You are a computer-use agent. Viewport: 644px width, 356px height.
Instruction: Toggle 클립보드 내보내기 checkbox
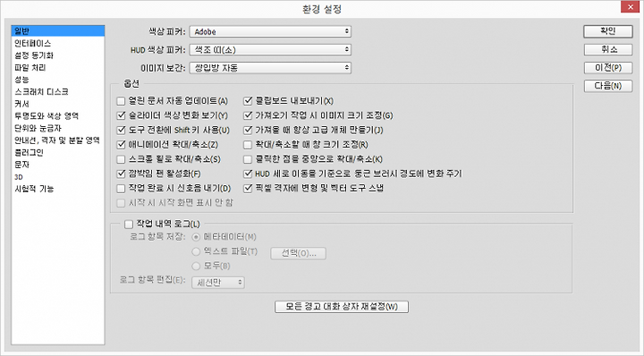click(248, 101)
